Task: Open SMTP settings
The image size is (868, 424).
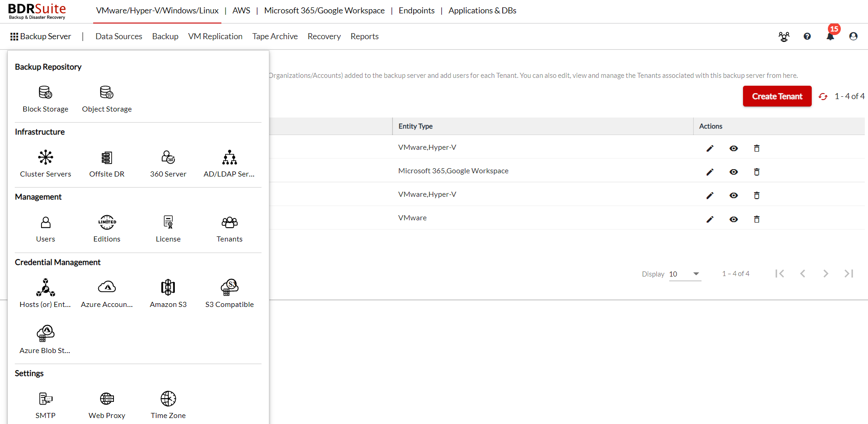Action: 45,405
